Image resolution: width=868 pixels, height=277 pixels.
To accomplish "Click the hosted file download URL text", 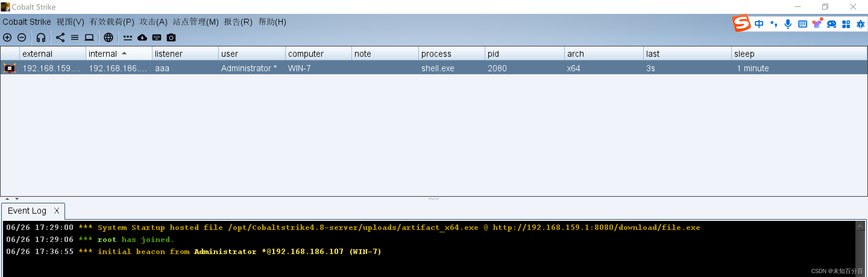I will [596, 228].
